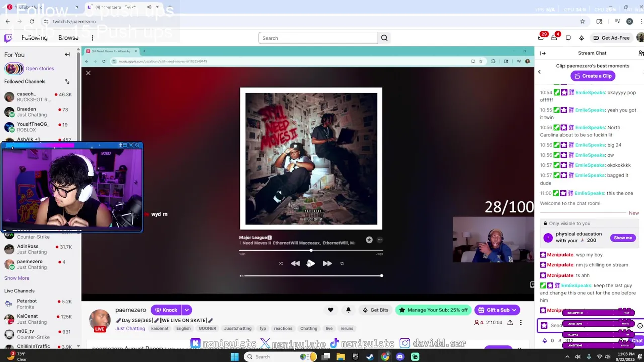644x362 pixels.
Task: Open channel more options three dots
Action: [521, 322]
